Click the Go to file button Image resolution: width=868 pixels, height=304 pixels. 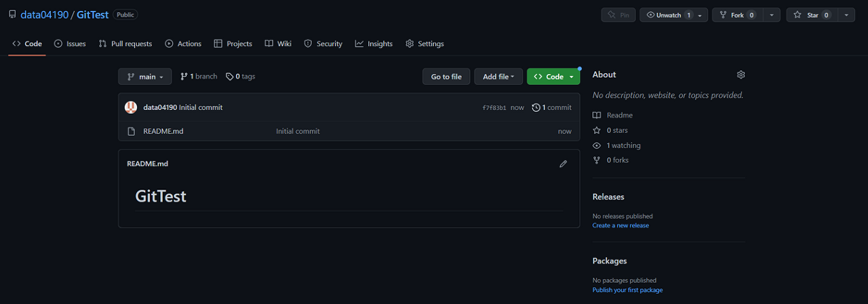tap(446, 77)
